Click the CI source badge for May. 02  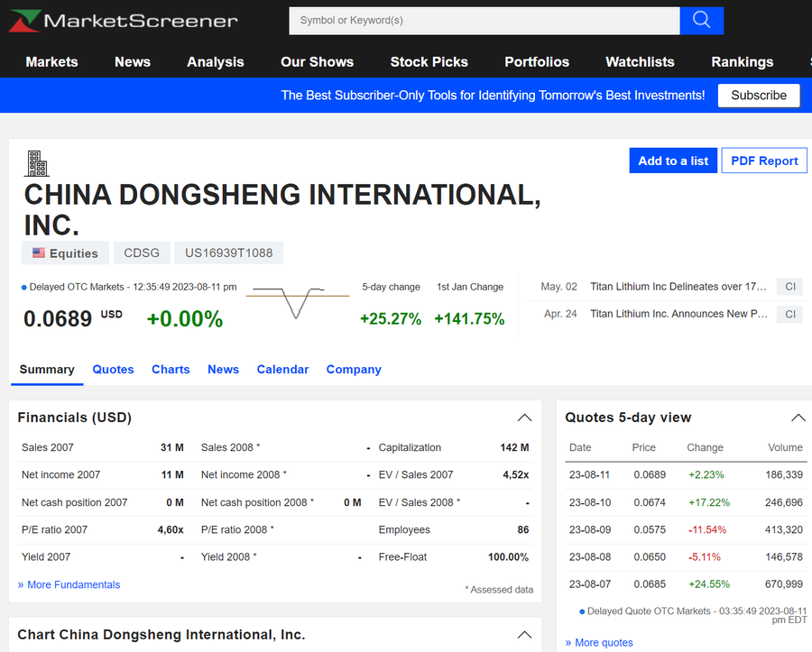coord(790,287)
